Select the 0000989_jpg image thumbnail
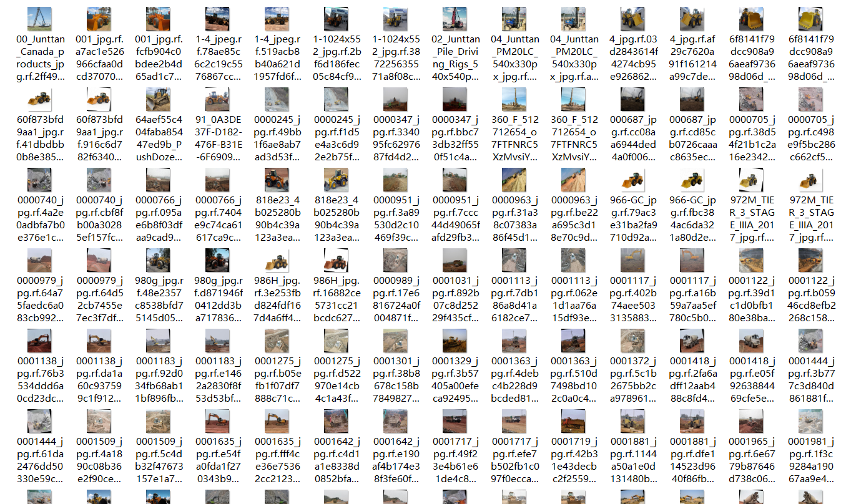 [396, 261]
